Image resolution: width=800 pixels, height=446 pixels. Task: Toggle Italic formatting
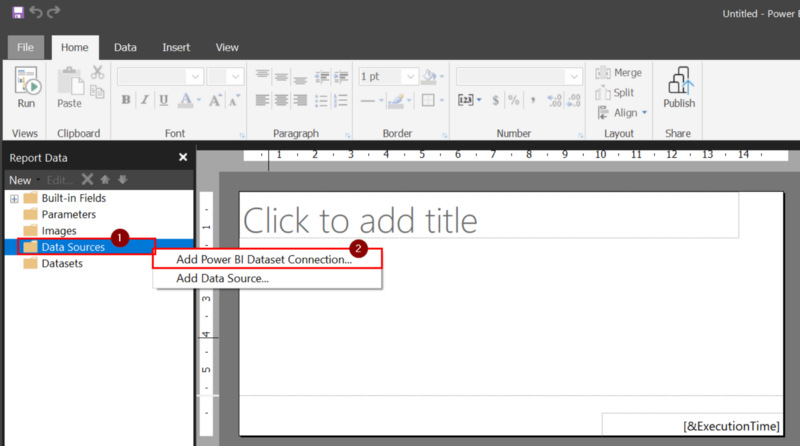click(x=145, y=100)
